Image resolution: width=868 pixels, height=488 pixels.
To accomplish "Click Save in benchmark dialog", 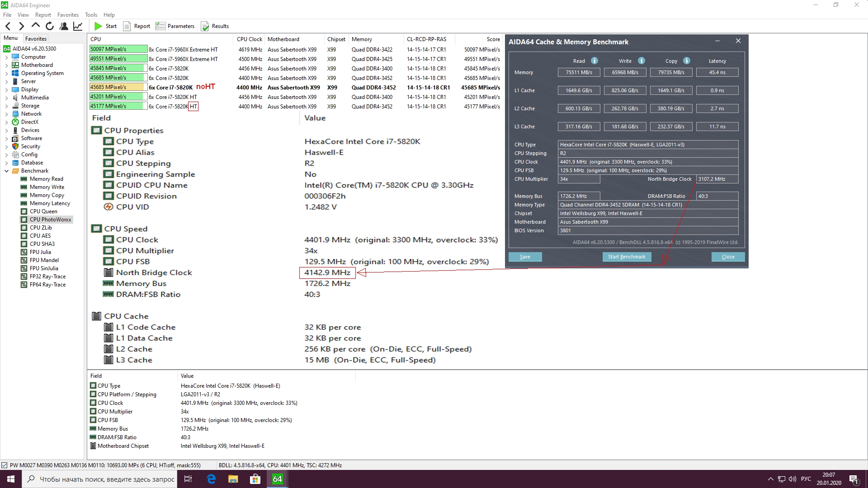I will [x=525, y=257].
